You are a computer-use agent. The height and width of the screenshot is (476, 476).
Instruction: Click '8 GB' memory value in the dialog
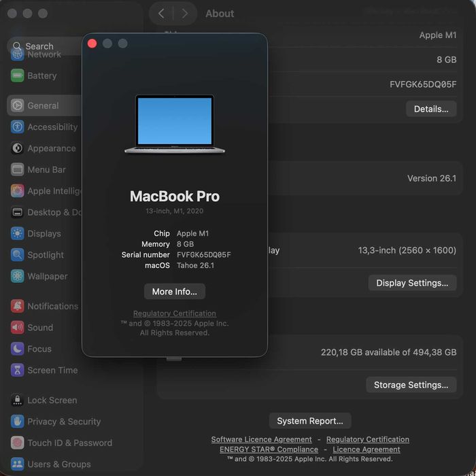(185, 244)
